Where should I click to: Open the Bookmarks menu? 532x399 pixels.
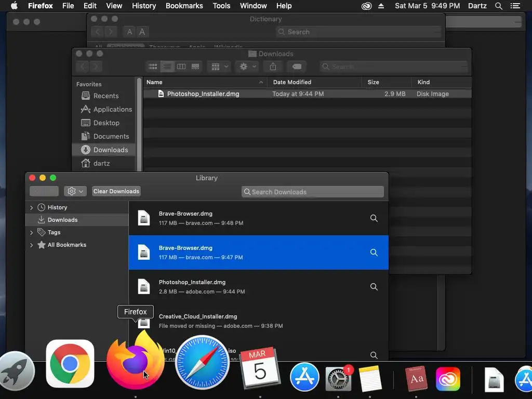[184, 6]
